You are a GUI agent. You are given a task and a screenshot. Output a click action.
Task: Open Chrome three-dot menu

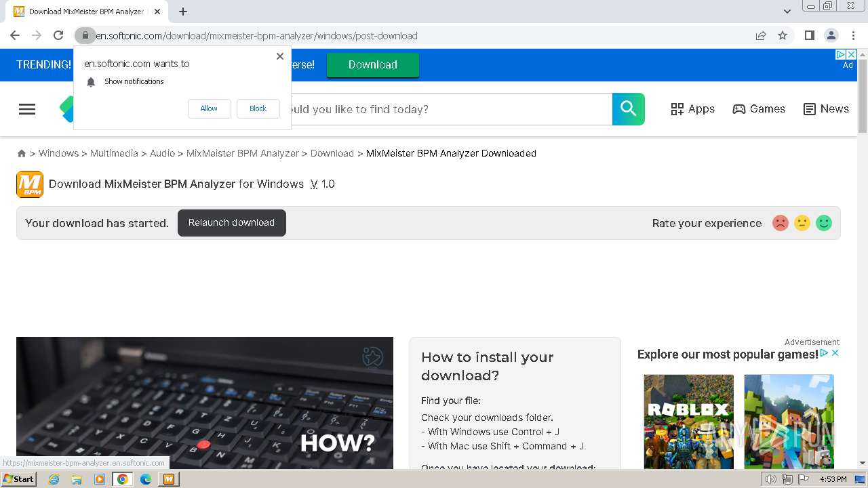click(x=853, y=35)
